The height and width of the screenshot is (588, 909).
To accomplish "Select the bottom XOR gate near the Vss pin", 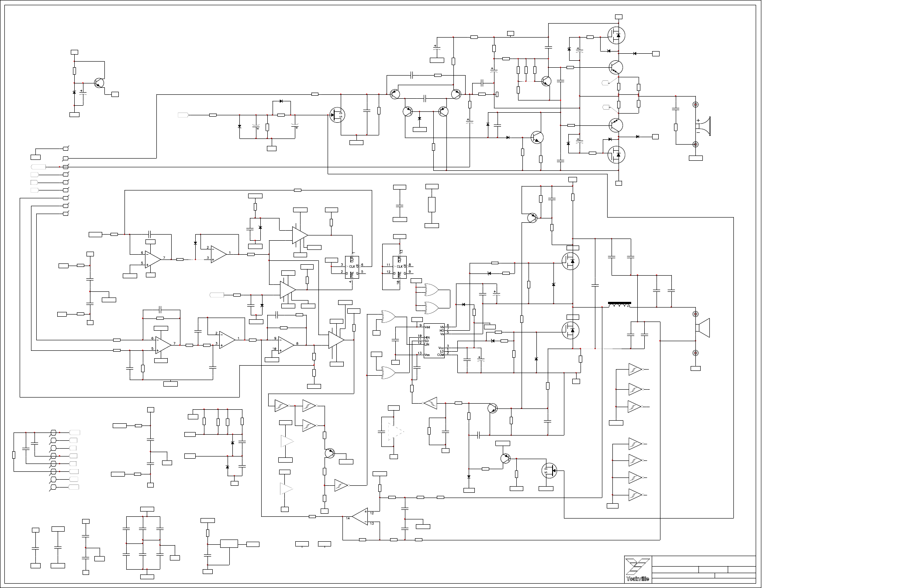I will click(389, 373).
